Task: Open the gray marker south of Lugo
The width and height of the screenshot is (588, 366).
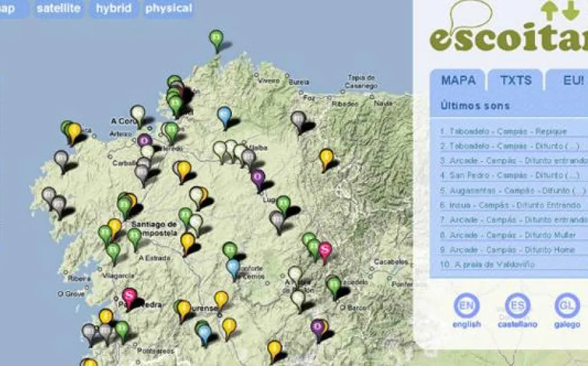Action: pyautogui.click(x=277, y=222)
